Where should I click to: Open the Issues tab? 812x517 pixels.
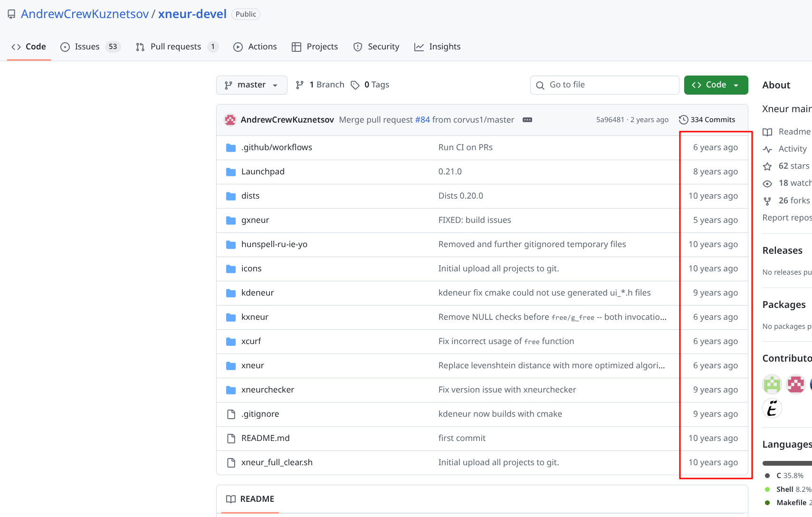click(x=90, y=47)
